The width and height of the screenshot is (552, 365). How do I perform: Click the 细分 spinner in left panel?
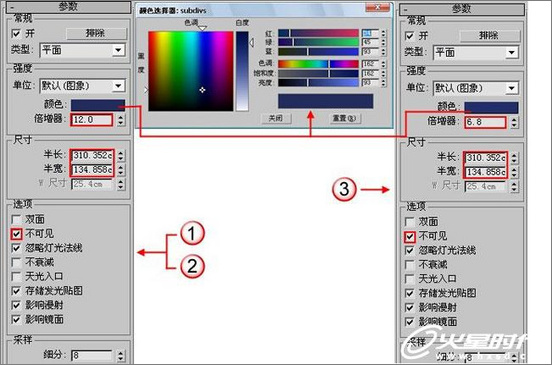tap(121, 355)
